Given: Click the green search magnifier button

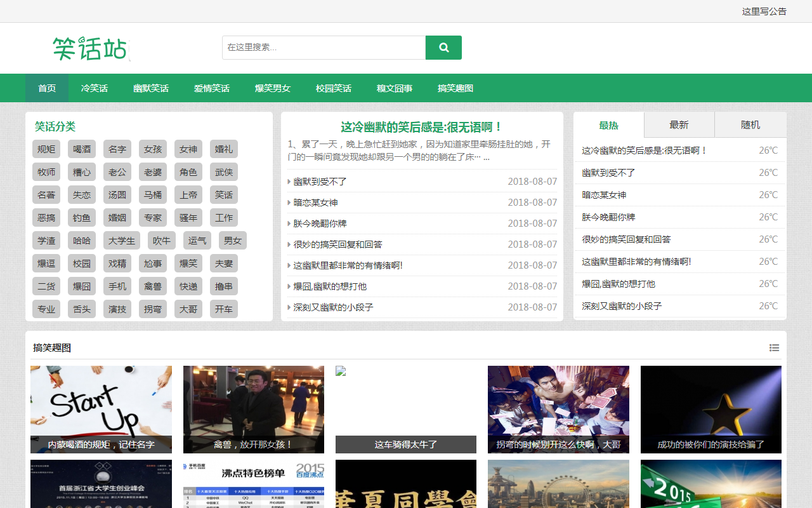Looking at the screenshot, I should click(443, 48).
